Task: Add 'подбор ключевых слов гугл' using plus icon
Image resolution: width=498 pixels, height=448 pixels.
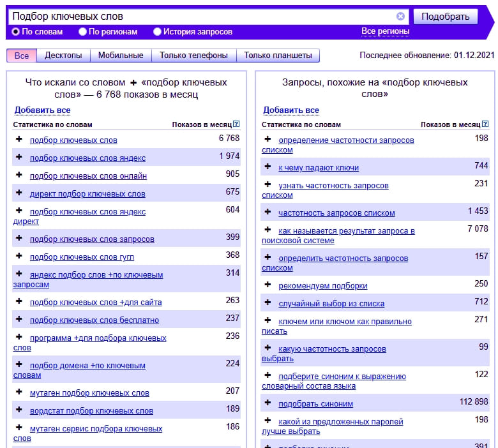Action: [19, 256]
